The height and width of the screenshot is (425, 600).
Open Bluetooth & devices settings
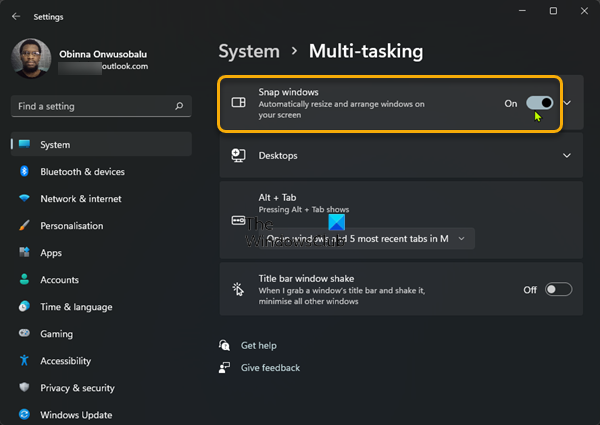82,172
